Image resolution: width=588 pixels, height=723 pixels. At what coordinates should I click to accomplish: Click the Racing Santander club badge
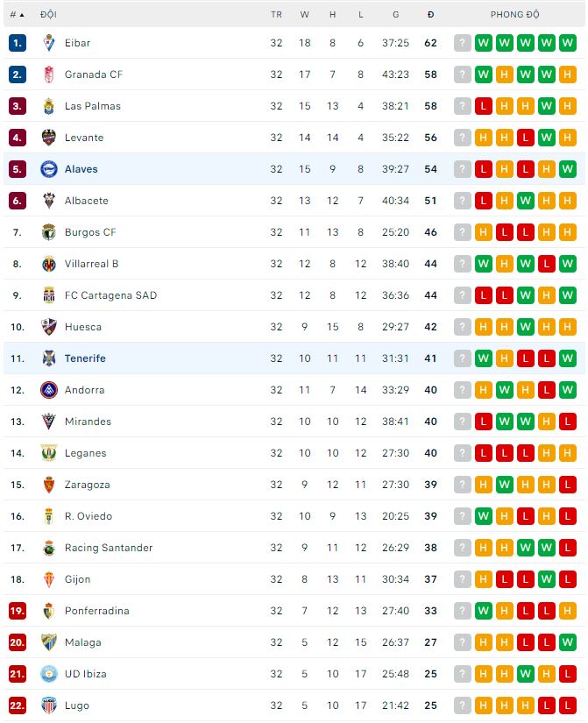pyautogui.click(x=48, y=548)
